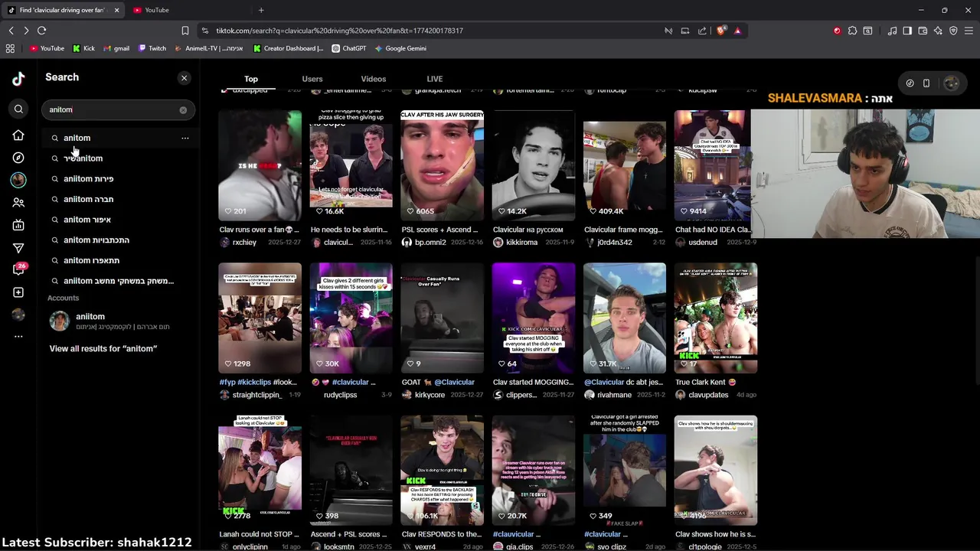The height and width of the screenshot is (551, 980).
Task: Open the LIVE TV icon in sidebar
Action: tap(18, 225)
